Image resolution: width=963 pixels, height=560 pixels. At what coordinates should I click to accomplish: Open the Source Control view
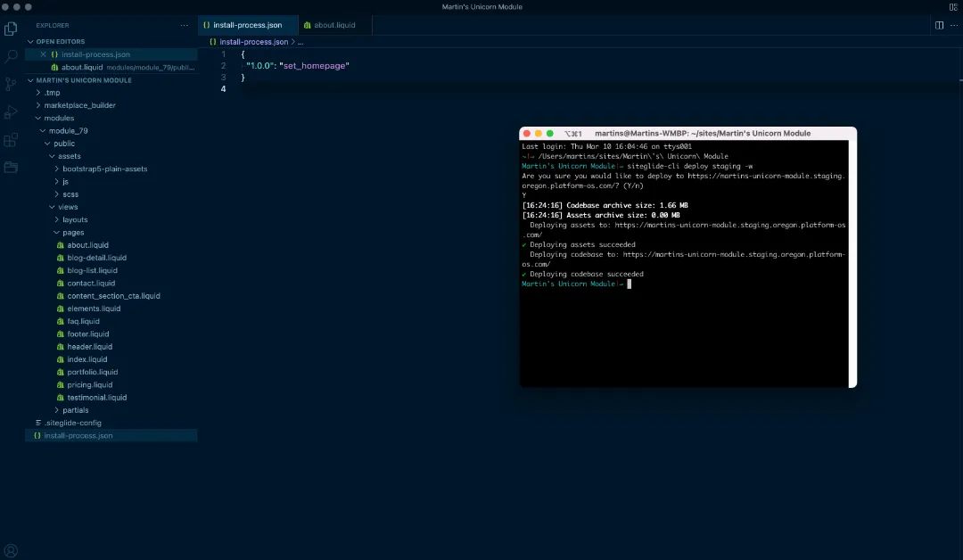click(x=12, y=84)
